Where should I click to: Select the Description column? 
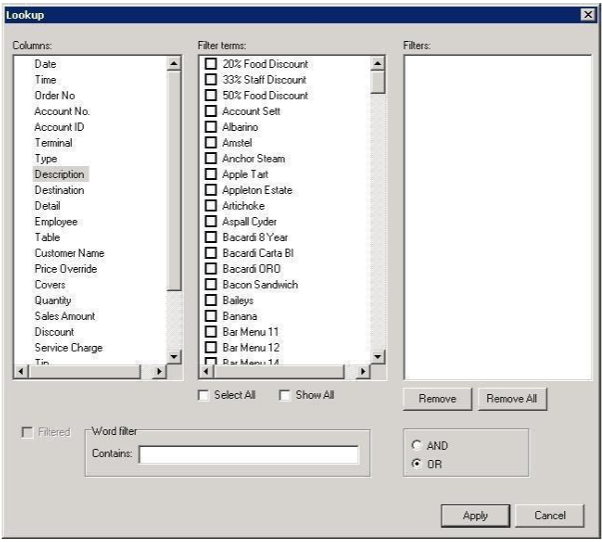pos(59,175)
